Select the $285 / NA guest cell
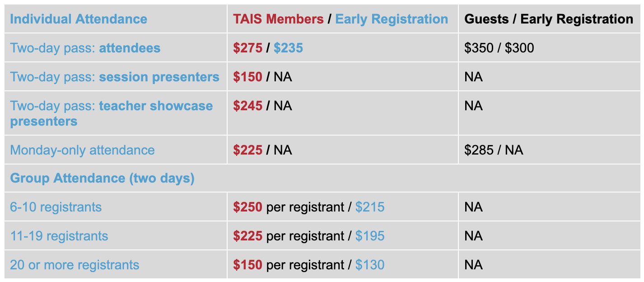The height and width of the screenshot is (282, 644). [494, 150]
